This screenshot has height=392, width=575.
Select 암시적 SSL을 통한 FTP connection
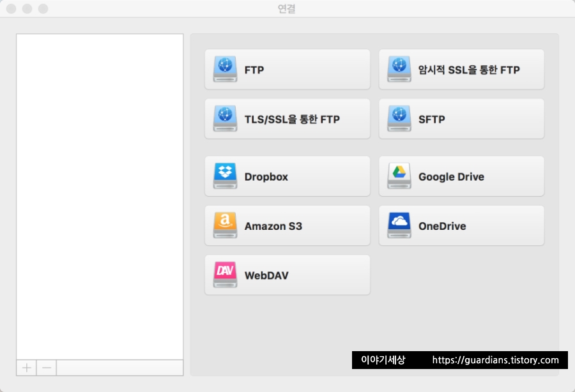point(461,69)
